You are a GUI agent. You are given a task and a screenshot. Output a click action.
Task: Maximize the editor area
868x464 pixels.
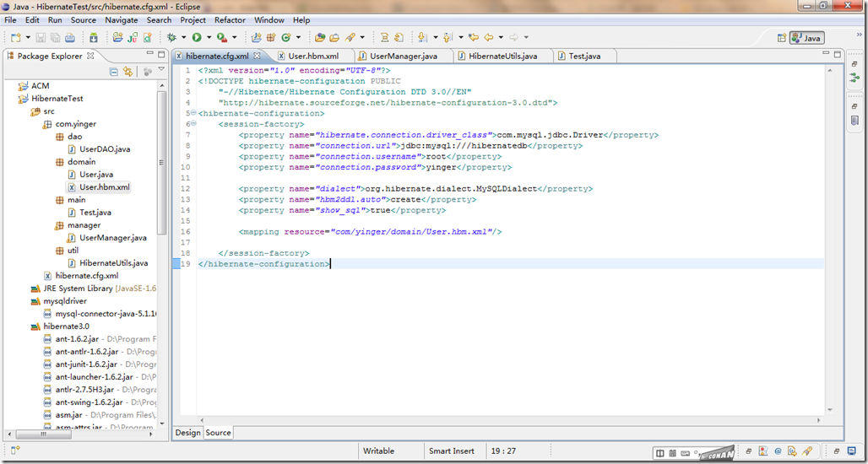(836, 54)
